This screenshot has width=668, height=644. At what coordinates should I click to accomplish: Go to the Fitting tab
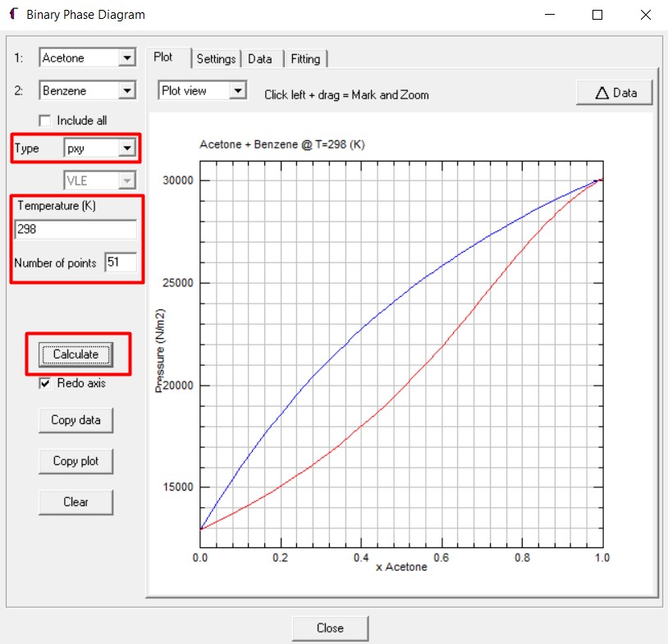click(306, 59)
